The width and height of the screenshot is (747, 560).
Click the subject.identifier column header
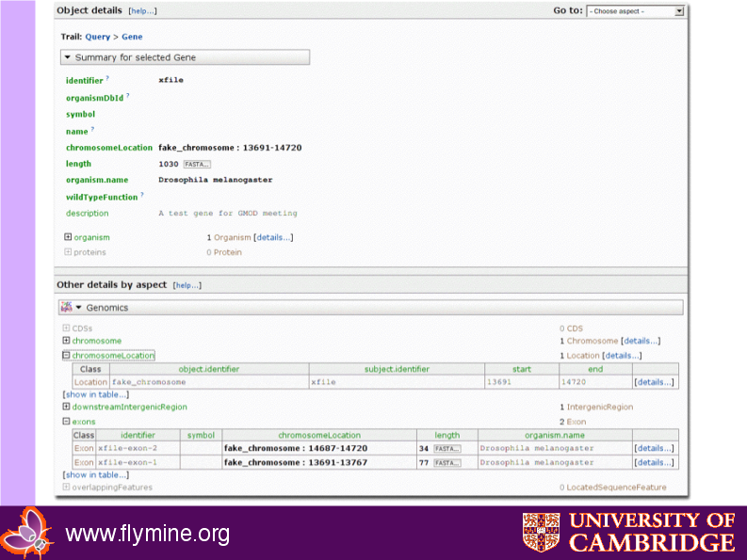[x=397, y=370]
